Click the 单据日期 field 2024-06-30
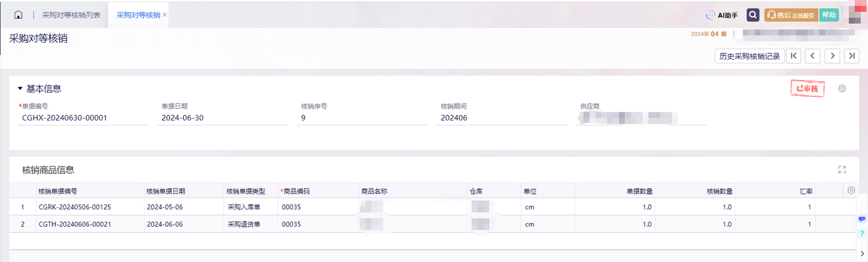 [x=223, y=118]
